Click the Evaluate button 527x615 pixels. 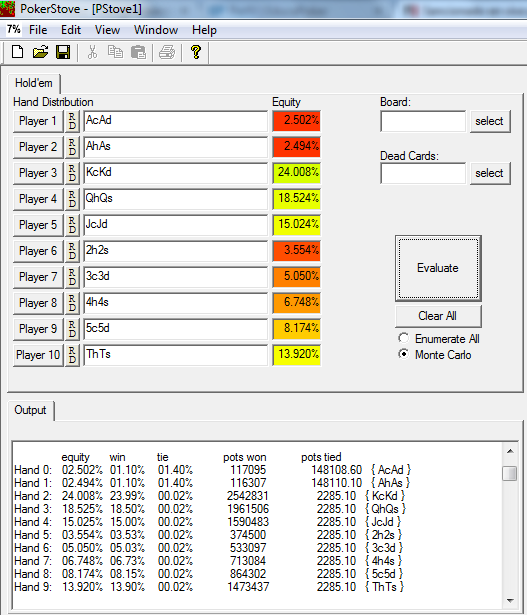coord(438,268)
